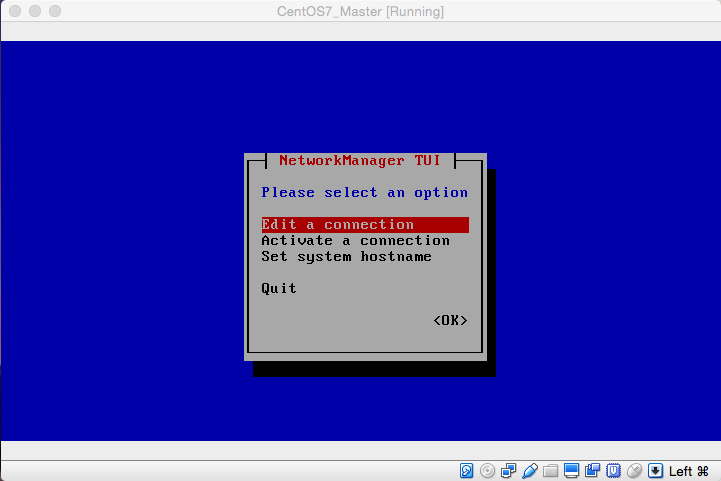
Task: Open the network adapters status icon
Action: point(509,470)
